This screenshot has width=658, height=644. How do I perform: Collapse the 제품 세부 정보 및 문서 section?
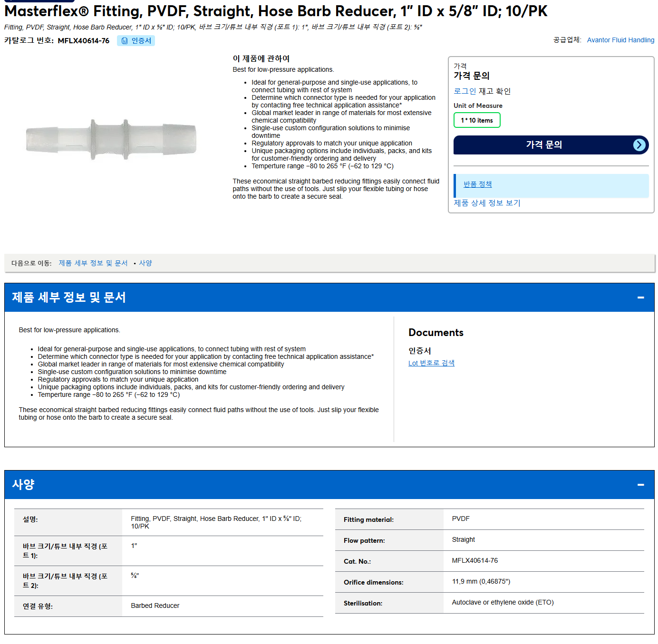coord(640,298)
